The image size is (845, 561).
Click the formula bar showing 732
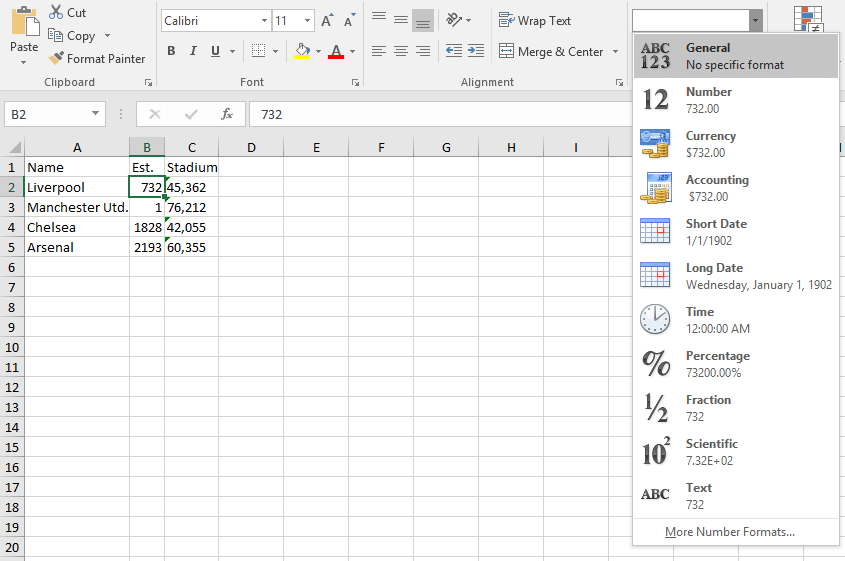pyautogui.click(x=439, y=114)
